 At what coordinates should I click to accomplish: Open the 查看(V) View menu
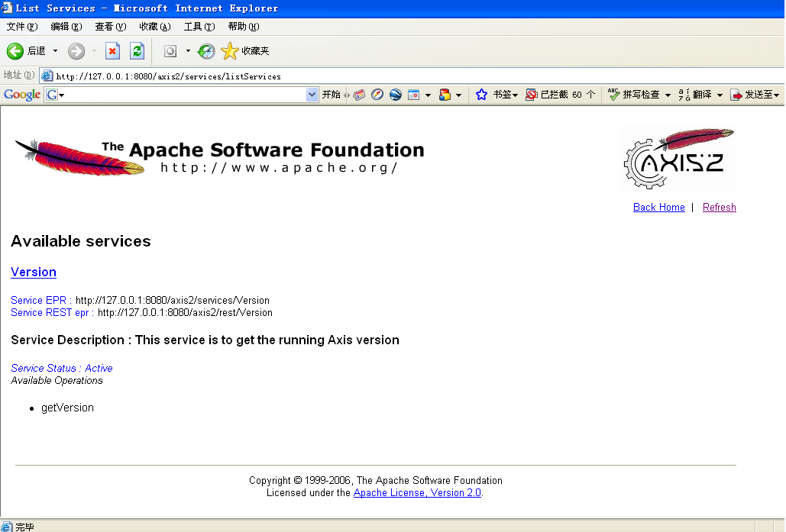pyautogui.click(x=110, y=27)
